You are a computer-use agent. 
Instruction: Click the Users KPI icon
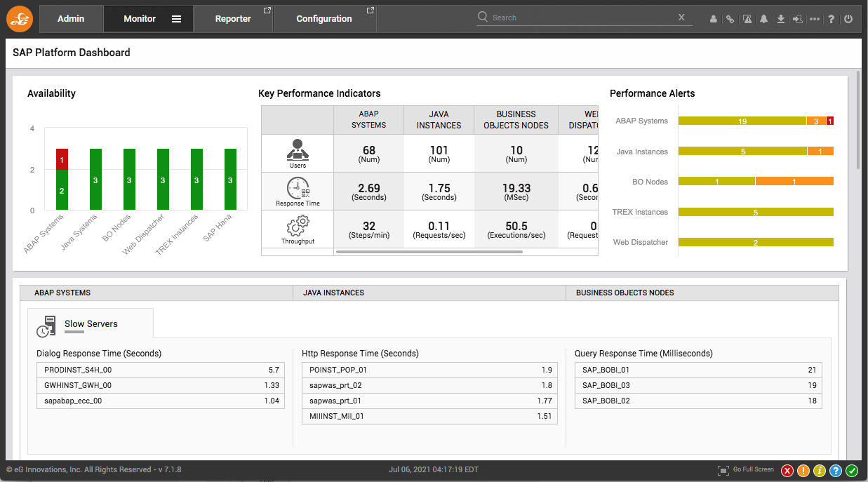[298, 150]
